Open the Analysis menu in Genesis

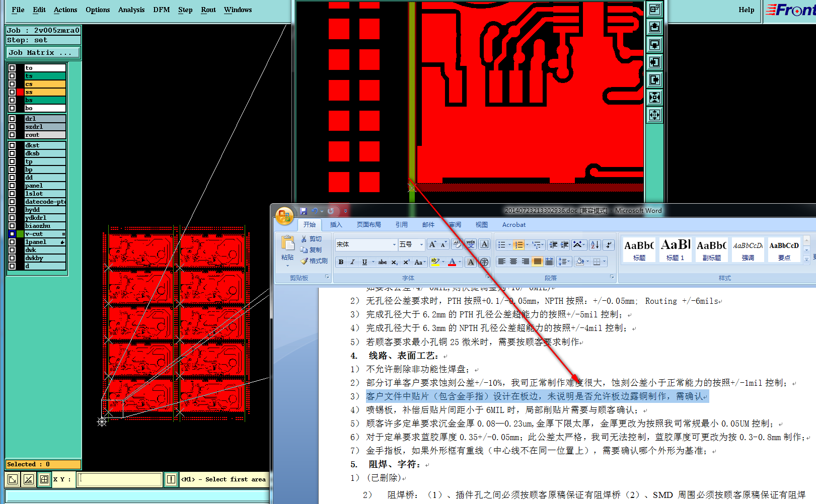(131, 10)
